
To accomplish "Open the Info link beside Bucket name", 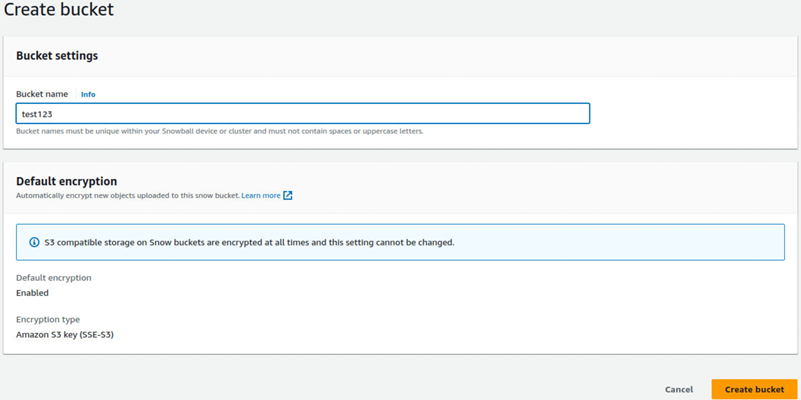I will point(88,94).
